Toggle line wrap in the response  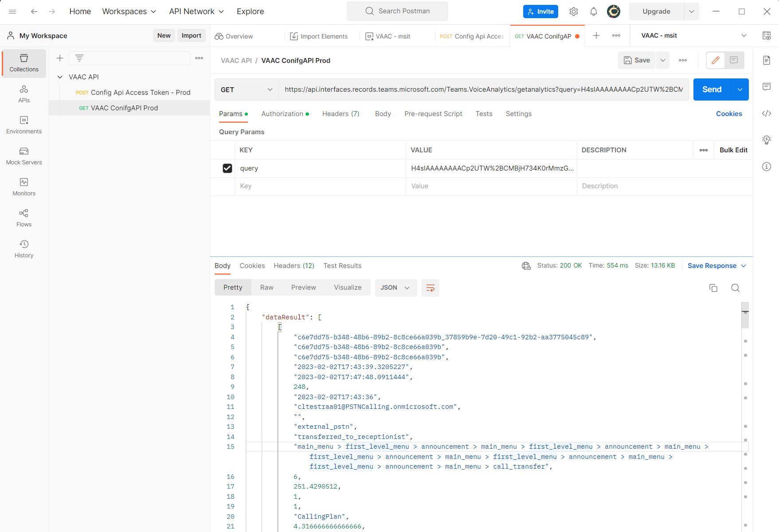(430, 288)
